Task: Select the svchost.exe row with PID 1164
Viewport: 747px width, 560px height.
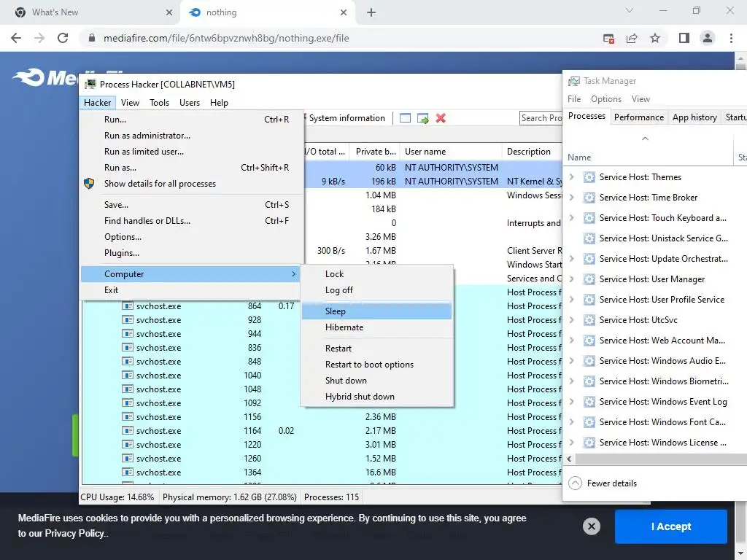Action: pos(322,431)
